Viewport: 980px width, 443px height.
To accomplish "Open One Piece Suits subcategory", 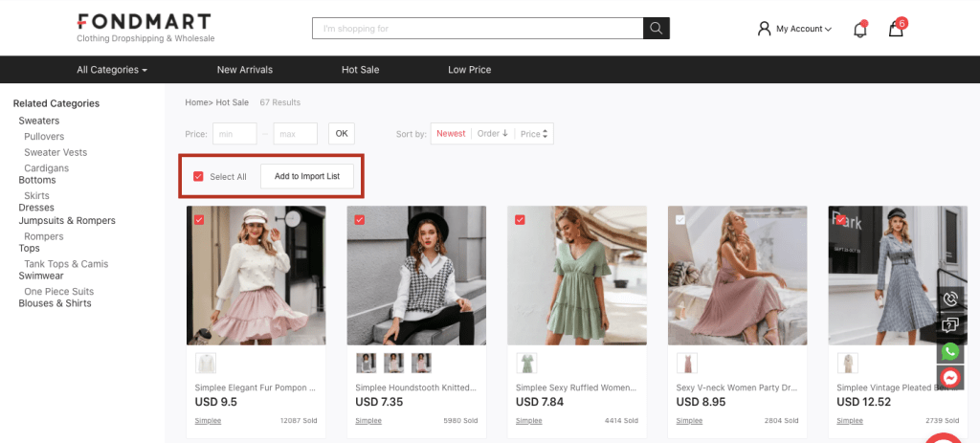I will [x=58, y=291].
